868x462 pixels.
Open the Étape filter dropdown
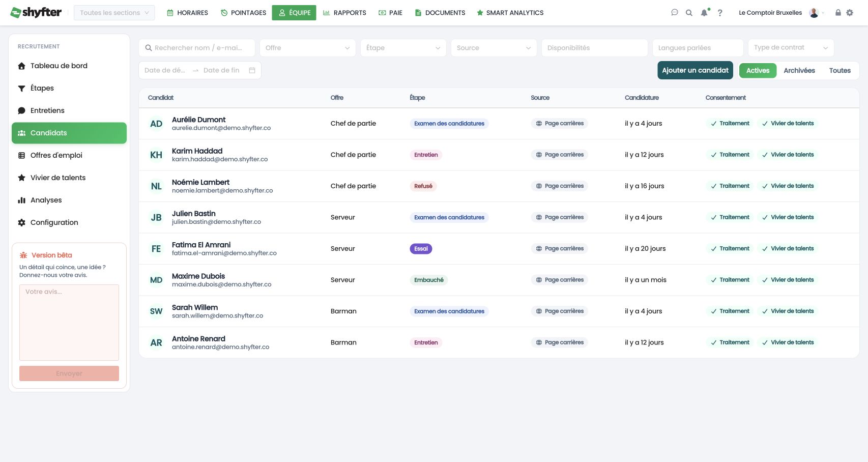point(403,48)
